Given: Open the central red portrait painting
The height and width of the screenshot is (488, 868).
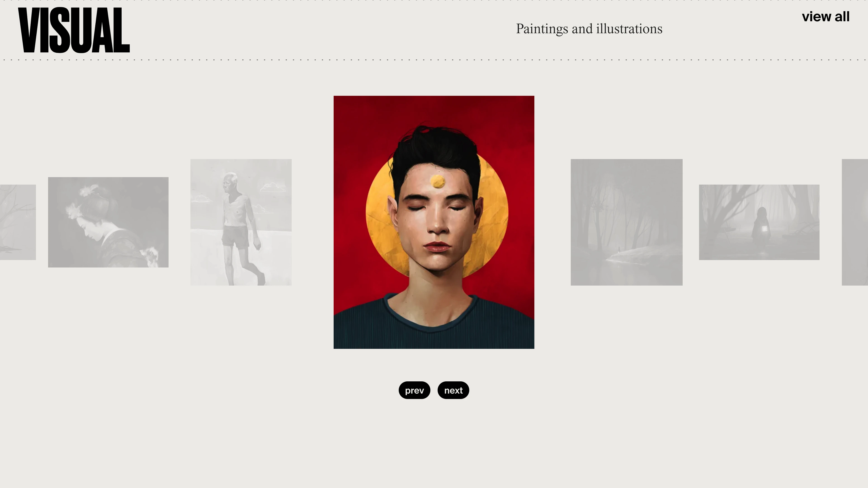Looking at the screenshot, I should 434,222.
